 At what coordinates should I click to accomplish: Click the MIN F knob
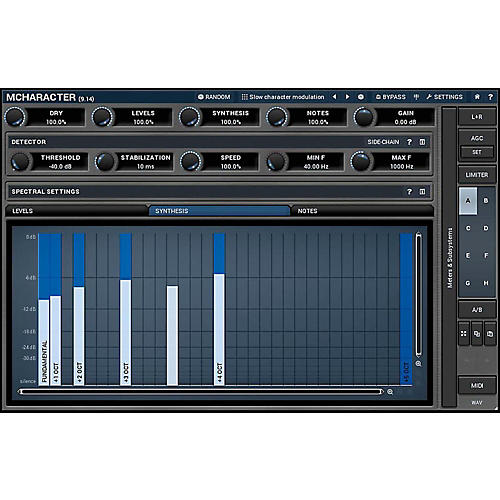(276, 162)
